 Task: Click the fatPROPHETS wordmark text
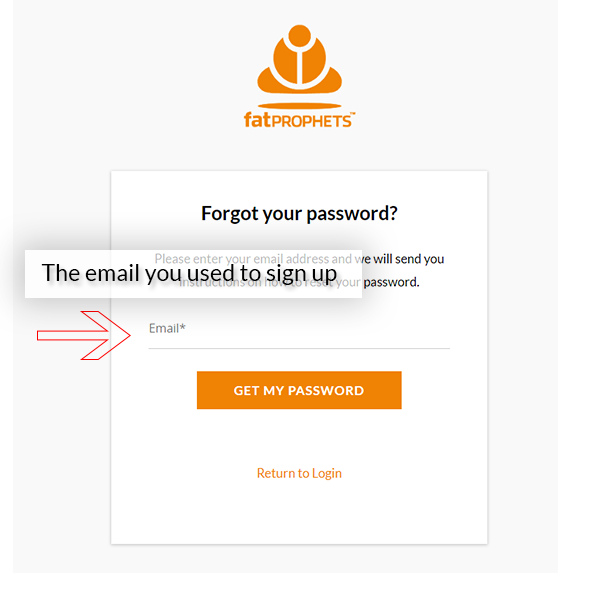coord(298,120)
